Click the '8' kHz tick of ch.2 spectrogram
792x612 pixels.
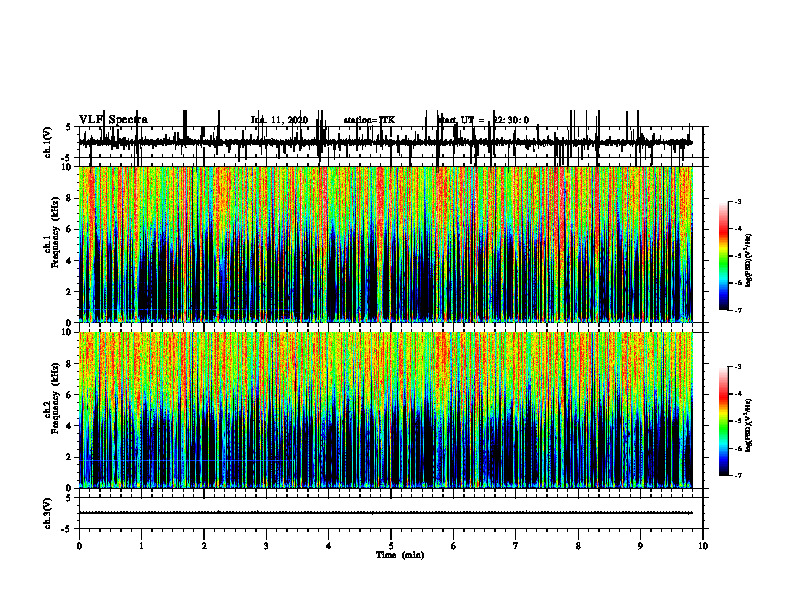69,364
